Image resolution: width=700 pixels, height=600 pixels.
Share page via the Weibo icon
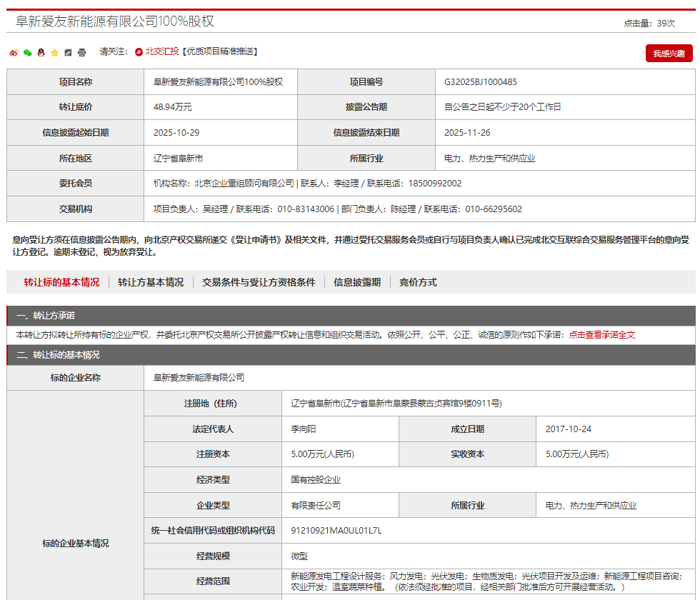pyautogui.click(x=14, y=52)
